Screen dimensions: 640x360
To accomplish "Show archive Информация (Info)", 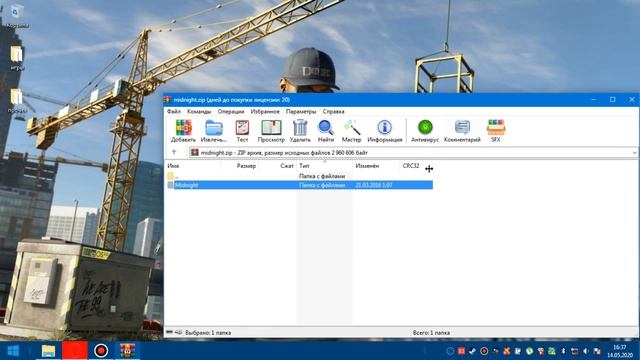I will pyautogui.click(x=384, y=131).
